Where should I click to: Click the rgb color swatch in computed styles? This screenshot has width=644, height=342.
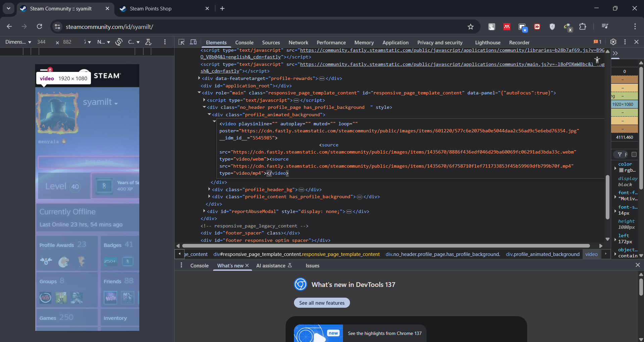(x=621, y=170)
